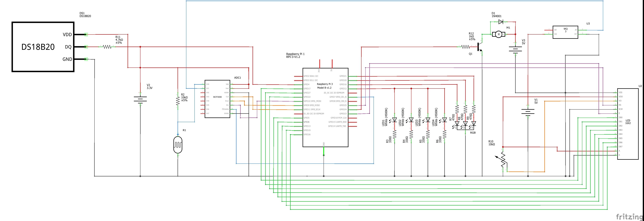
Task: Click the GPIO10 SPI0_MOSI pin label
Action: (312, 101)
